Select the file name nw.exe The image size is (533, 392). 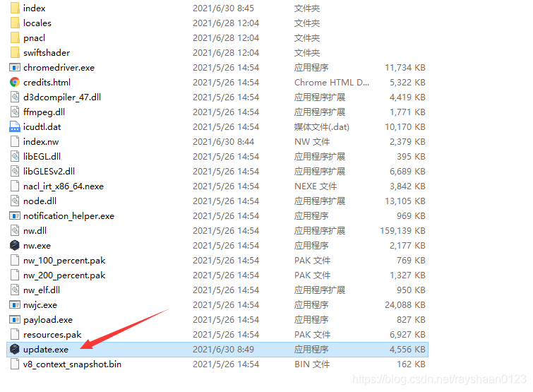pos(37,246)
